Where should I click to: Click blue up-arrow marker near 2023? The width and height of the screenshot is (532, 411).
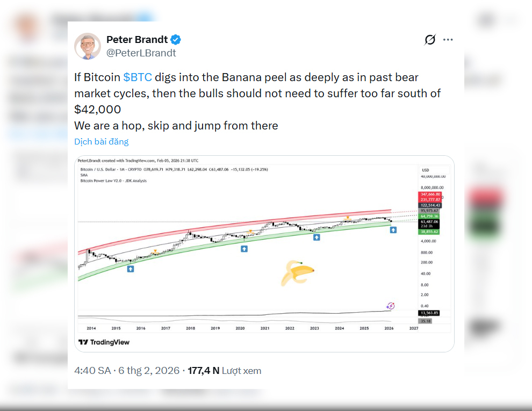point(317,236)
